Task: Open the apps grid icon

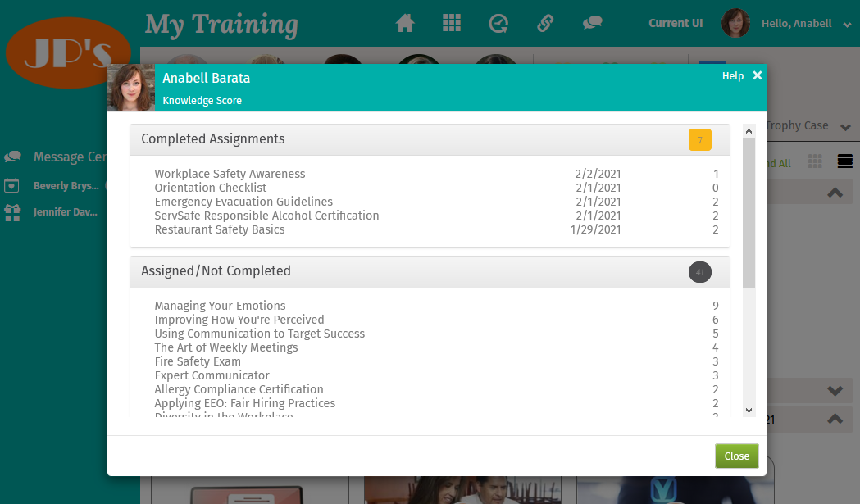Action: [452, 23]
